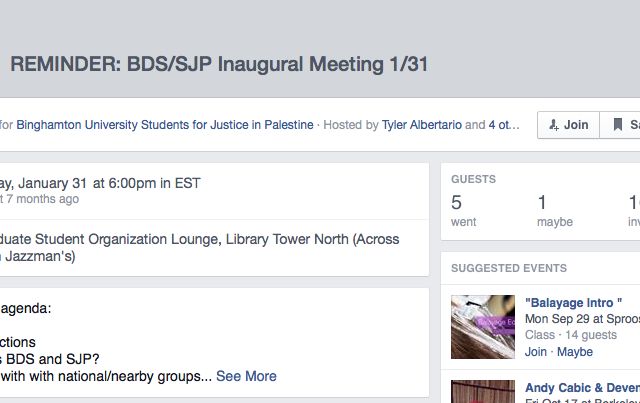View the 1 maybe guest
Image resolution: width=640 pixels, height=403 pixels.
tap(555, 211)
